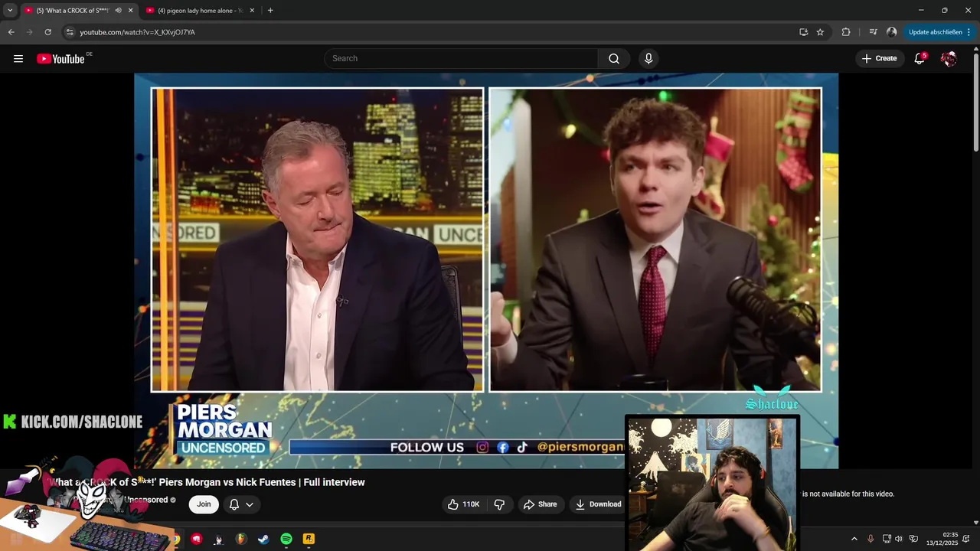Viewport: 980px width, 551px height.
Task: Click the browser address bar URL
Action: point(137,32)
